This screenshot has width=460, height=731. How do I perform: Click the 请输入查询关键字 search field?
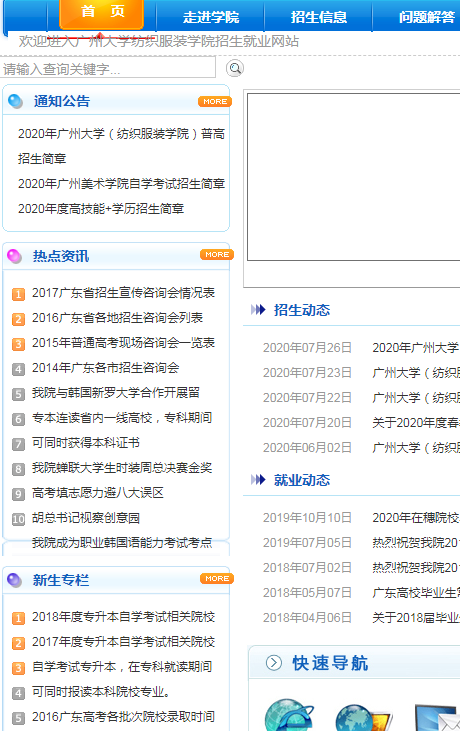point(108,69)
